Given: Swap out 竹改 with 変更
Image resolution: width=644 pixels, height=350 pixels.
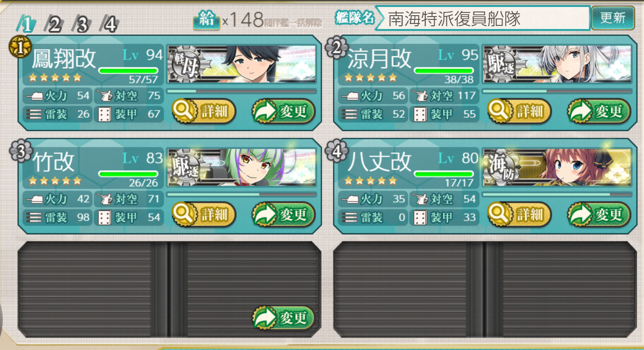Looking at the screenshot, I should click(x=283, y=214).
